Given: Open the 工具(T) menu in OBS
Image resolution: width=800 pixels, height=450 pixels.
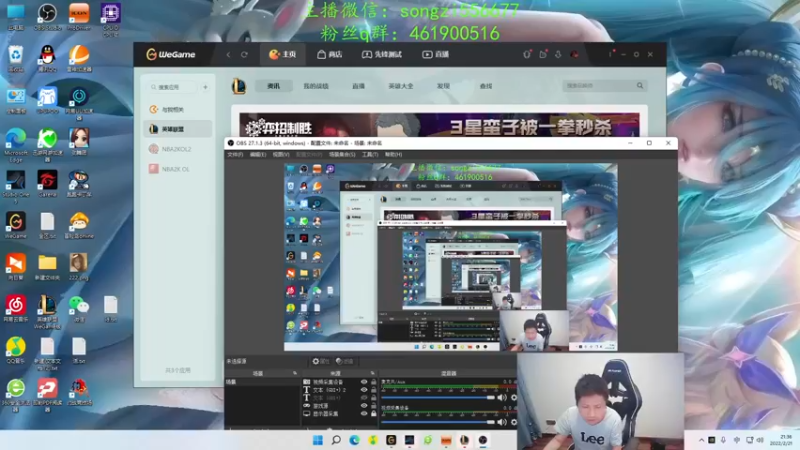Looking at the screenshot, I should pos(370,155).
